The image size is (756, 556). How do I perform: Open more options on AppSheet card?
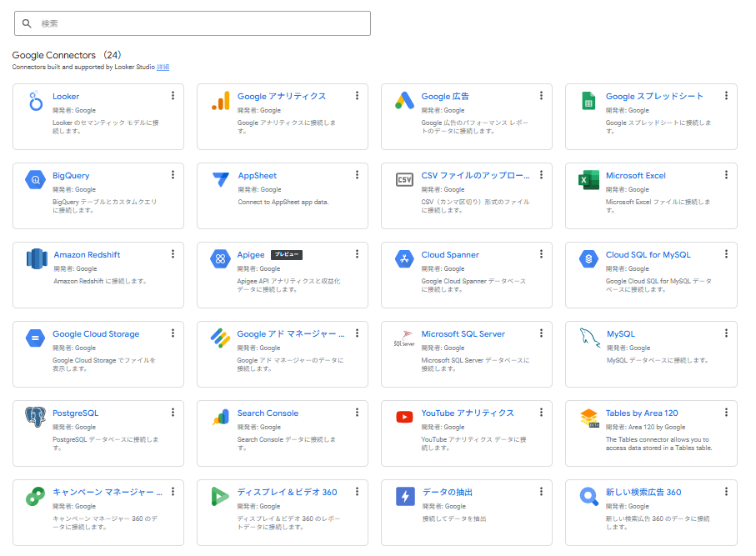[x=357, y=174]
